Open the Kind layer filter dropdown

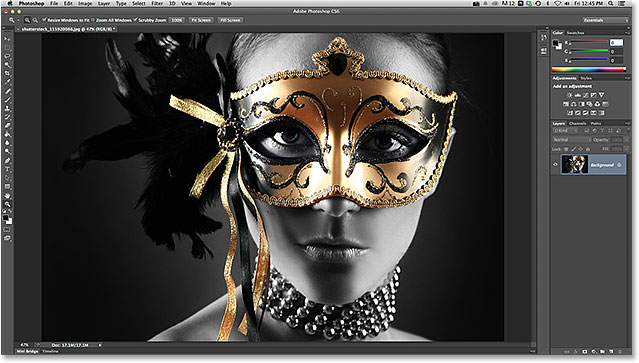(566, 130)
